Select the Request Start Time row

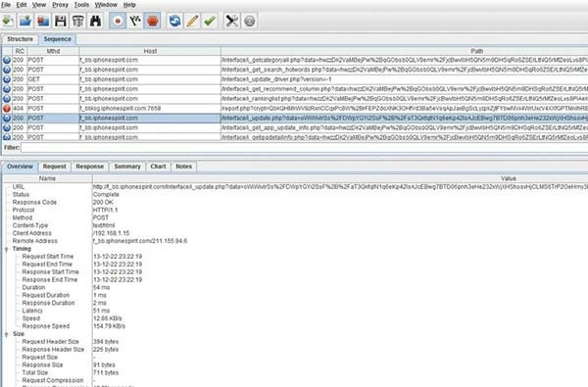point(295,257)
